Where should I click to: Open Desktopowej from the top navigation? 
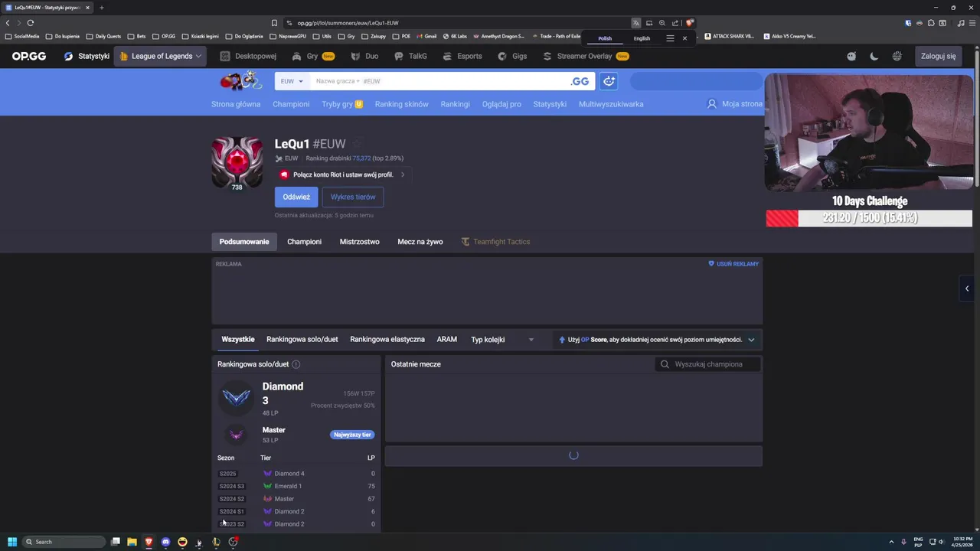point(248,56)
